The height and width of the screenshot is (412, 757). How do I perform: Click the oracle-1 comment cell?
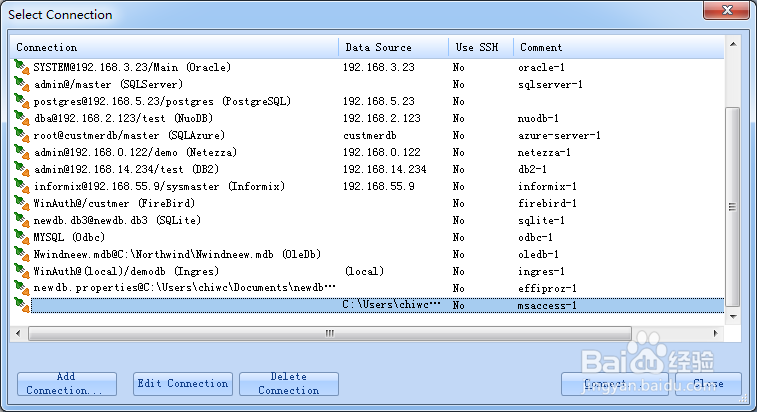point(541,67)
